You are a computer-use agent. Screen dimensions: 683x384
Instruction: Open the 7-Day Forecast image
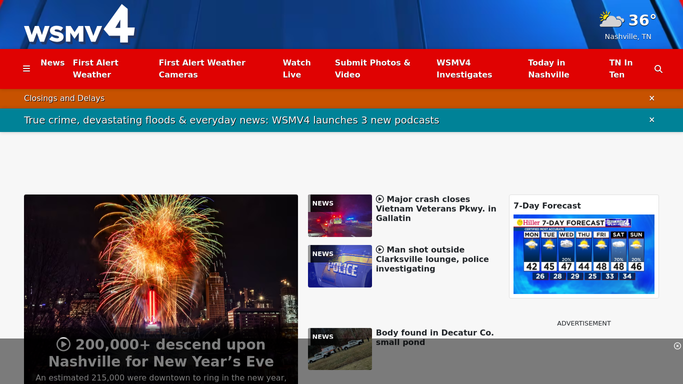[x=584, y=254]
